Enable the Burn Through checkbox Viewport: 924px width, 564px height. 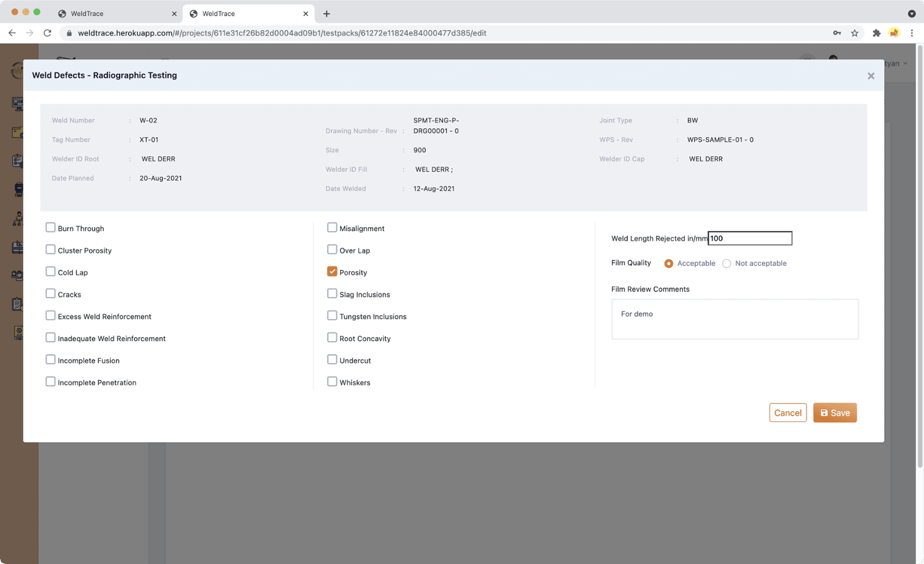[x=51, y=228]
